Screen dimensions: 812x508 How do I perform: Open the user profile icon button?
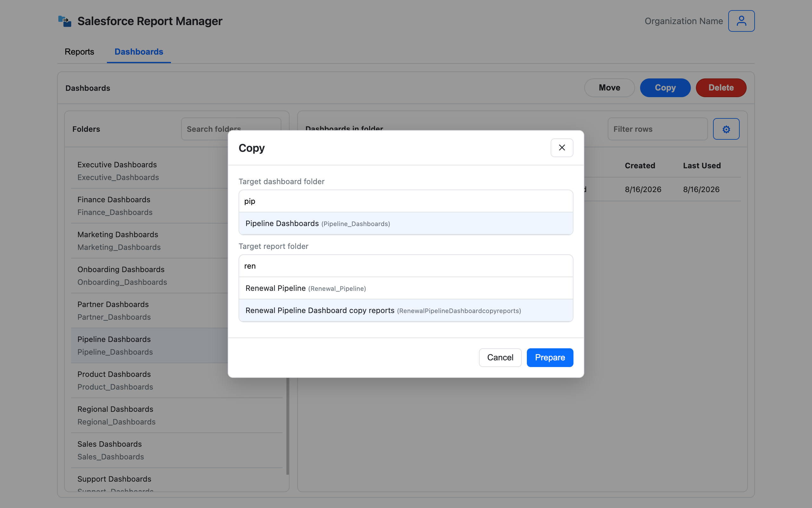741,21
